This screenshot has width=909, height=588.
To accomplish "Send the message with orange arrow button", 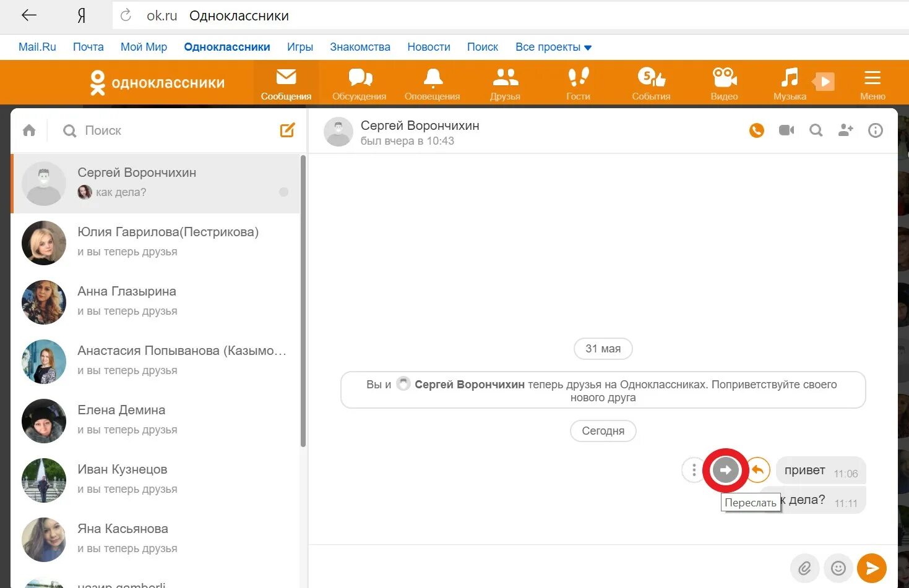I will point(872,568).
